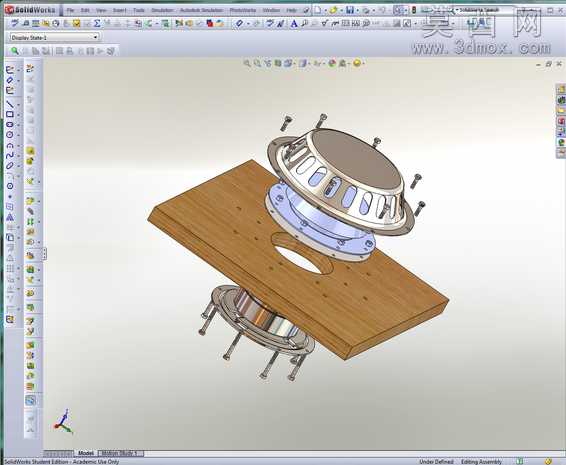Expand the Circle tool dropdown arrow
The width and height of the screenshot is (566, 465).
pyautogui.click(x=18, y=135)
